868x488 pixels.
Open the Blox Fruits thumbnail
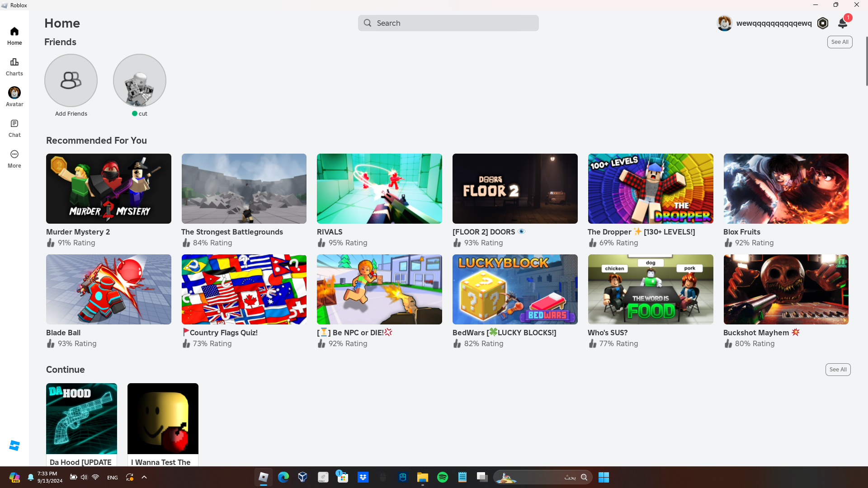pos(786,188)
